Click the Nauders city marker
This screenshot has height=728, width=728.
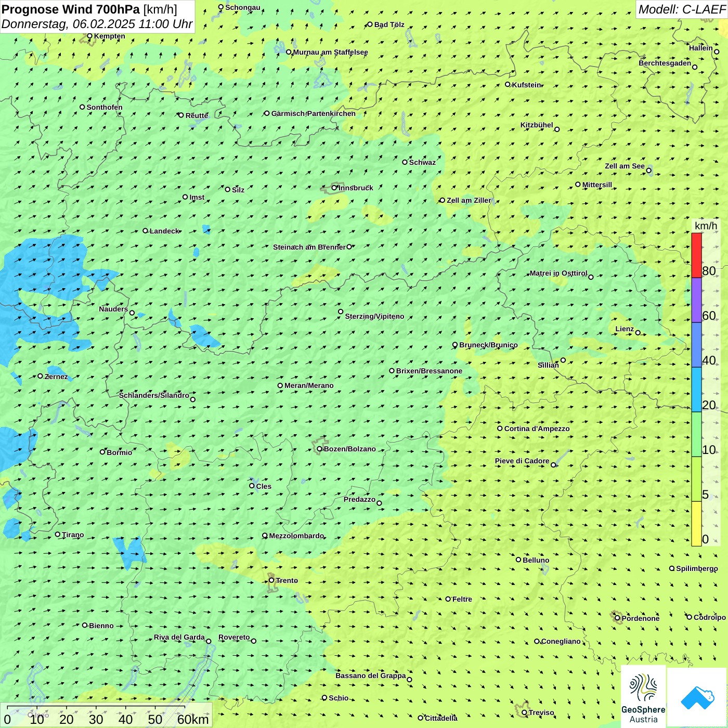click(x=132, y=313)
